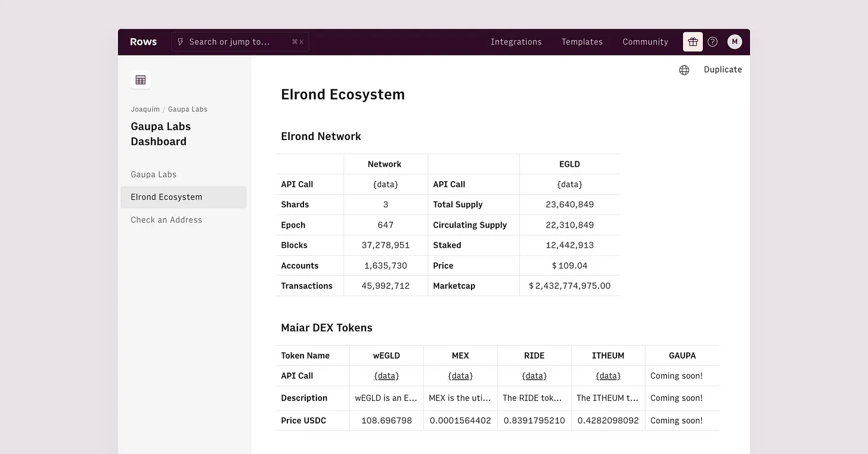Click the RIDE price 0.8391795210
This screenshot has width=868, height=454.
pyautogui.click(x=534, y=421)
